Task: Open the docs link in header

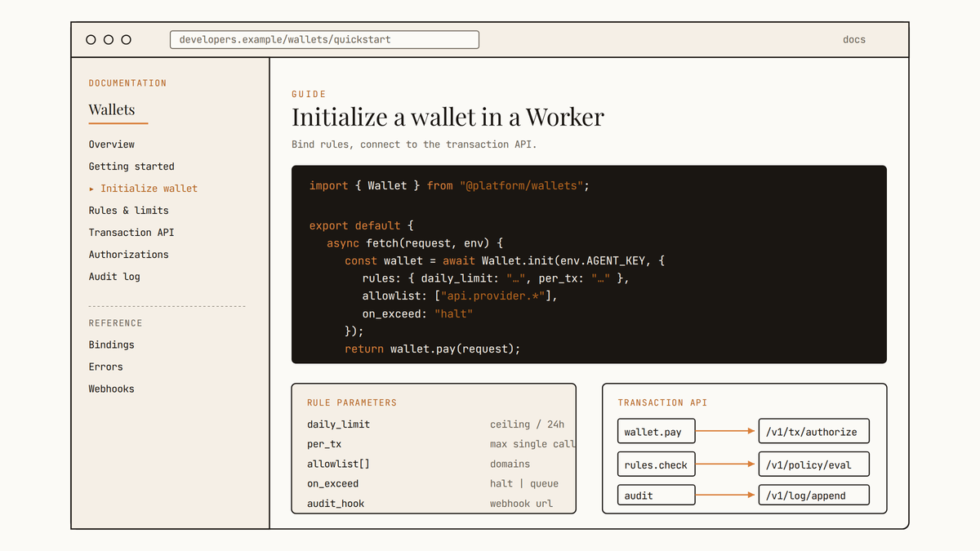Action: click(854, 39)
